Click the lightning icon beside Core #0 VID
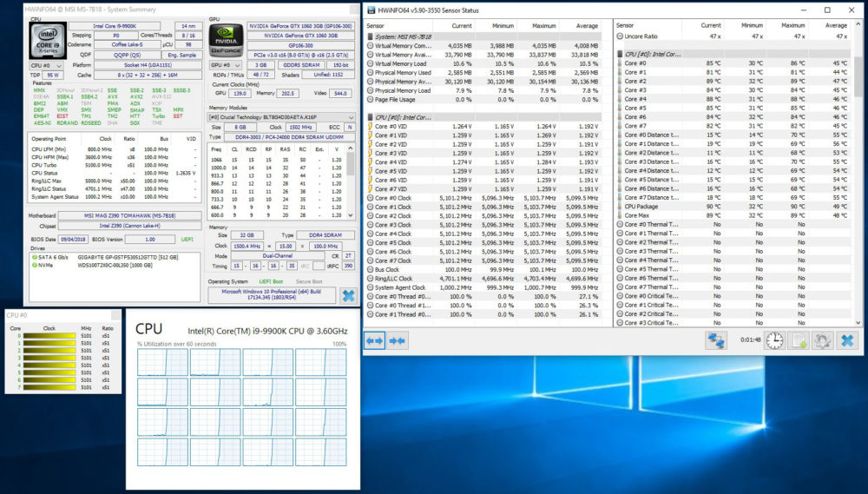 [x=371, y=126]
